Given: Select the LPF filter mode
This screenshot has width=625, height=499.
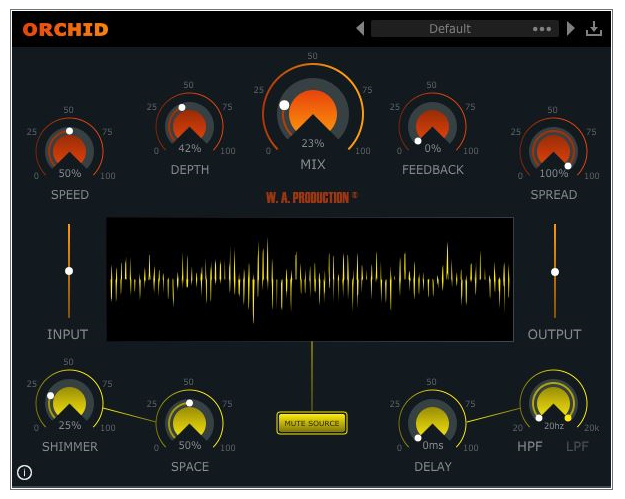Looking at the screenshot, I should coord(577,446).
